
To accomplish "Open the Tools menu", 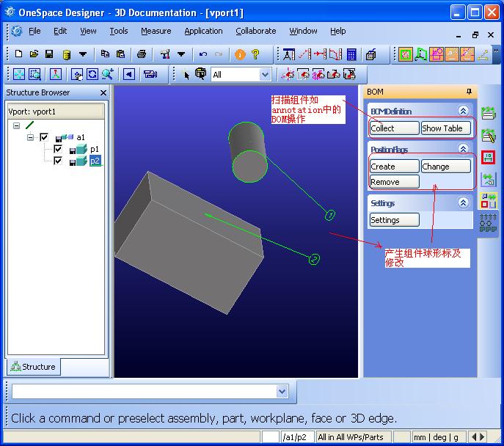I will coord(119,31).
